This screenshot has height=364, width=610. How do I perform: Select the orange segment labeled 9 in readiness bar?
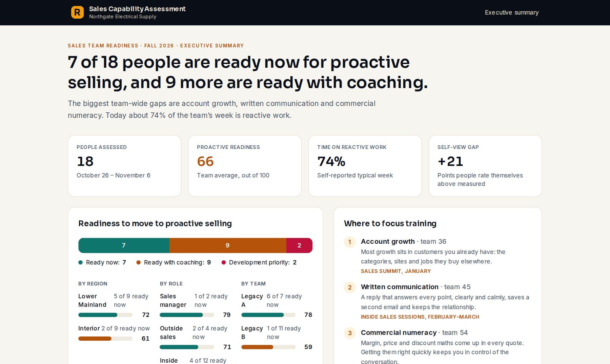point(228,245)
